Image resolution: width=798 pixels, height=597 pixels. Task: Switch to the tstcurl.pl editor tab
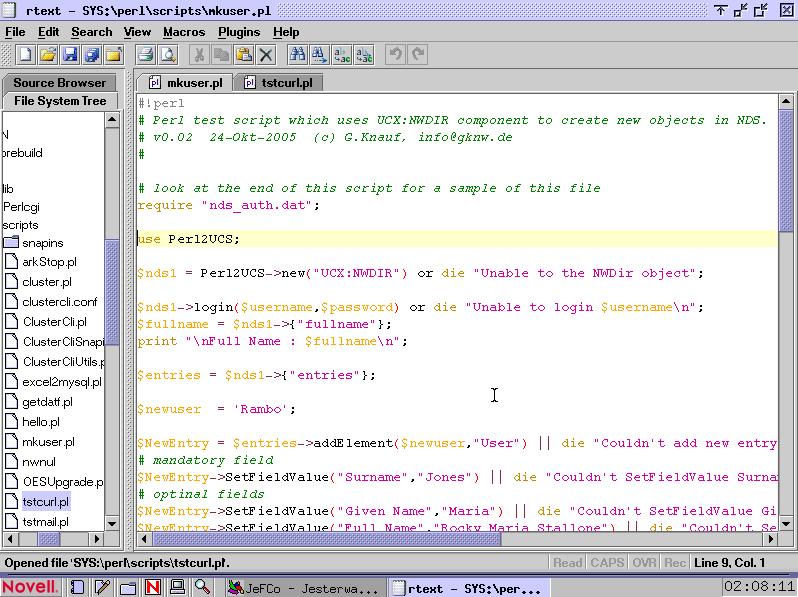click(x=278, y=83)
